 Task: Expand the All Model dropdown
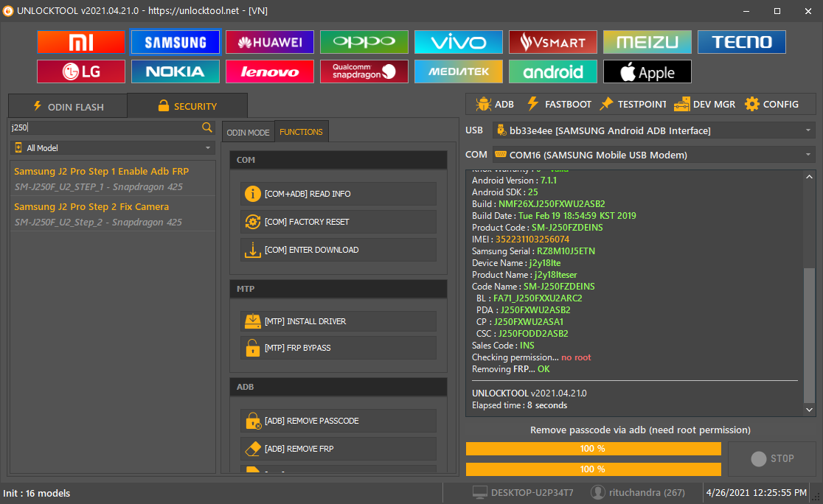click(113, 148)
